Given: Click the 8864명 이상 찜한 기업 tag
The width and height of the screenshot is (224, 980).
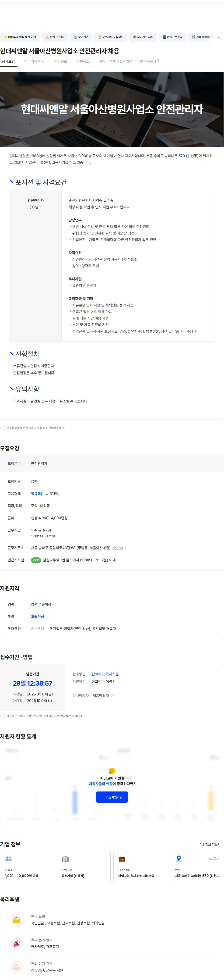Looking at the screenshot, I should [20, 37].
